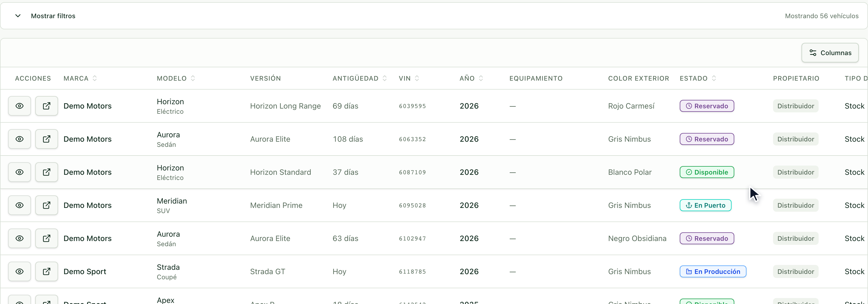Sort by Estado column
This screenshot has width=868, height=304.
point(714,78)
